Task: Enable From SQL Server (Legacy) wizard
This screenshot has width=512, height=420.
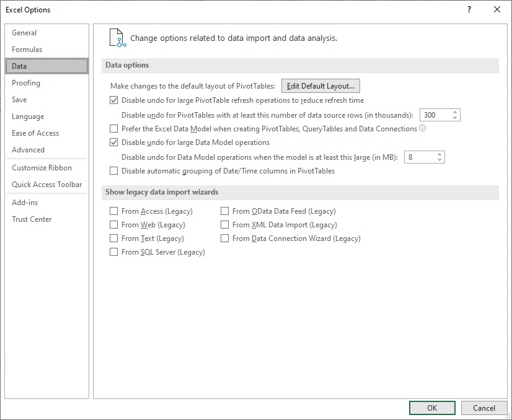Action: (x=113, y=252)
